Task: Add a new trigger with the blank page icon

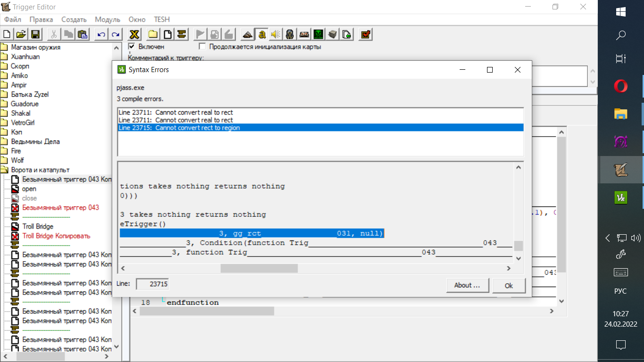Action: pyautogui.click(x=167, y=34)
